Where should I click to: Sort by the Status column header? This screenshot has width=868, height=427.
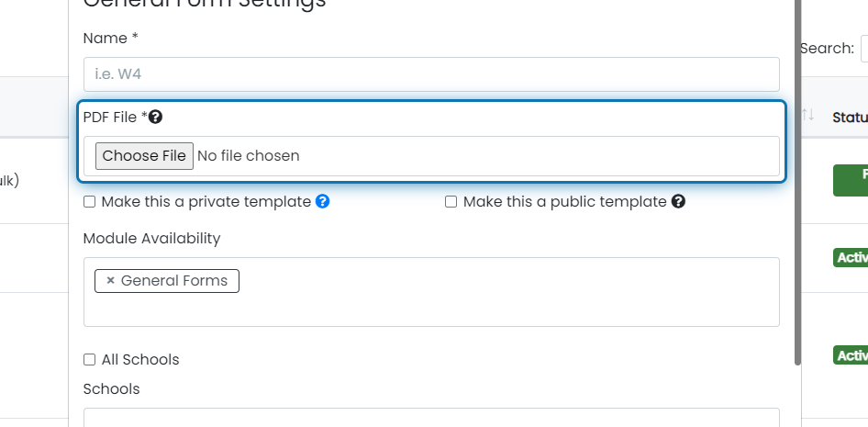(x=850, y=117)
